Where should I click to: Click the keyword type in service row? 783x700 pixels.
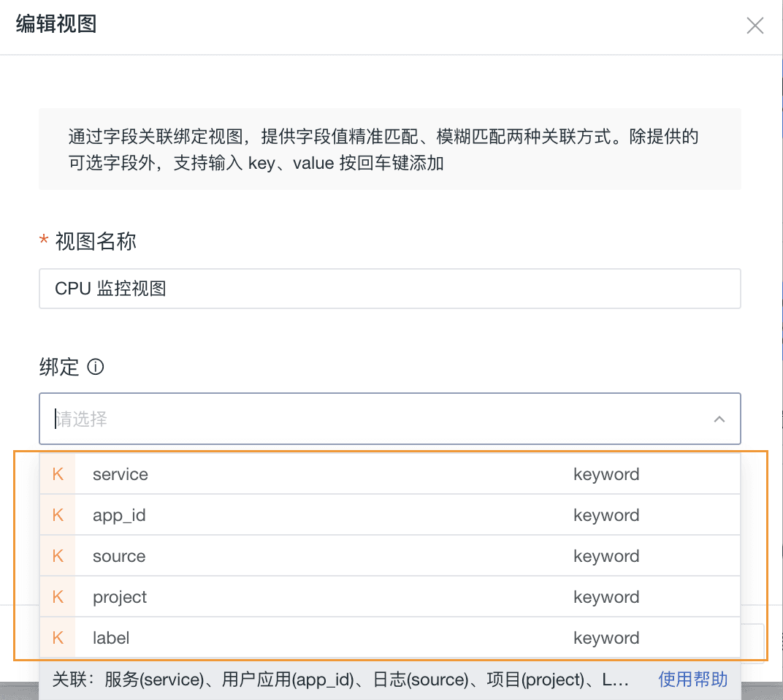click(x=606, y=474)
